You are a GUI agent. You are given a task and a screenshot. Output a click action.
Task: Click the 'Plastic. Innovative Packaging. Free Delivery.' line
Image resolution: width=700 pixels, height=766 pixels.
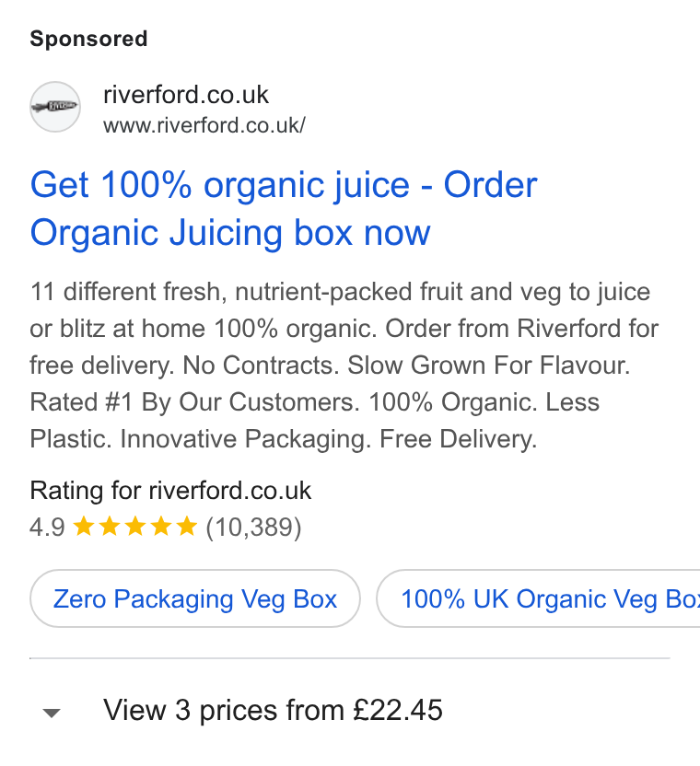tap(284, 438)
